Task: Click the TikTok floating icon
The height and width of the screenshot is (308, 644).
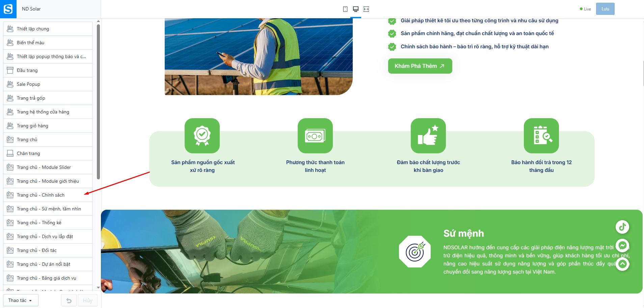Action: coord(622,227)
